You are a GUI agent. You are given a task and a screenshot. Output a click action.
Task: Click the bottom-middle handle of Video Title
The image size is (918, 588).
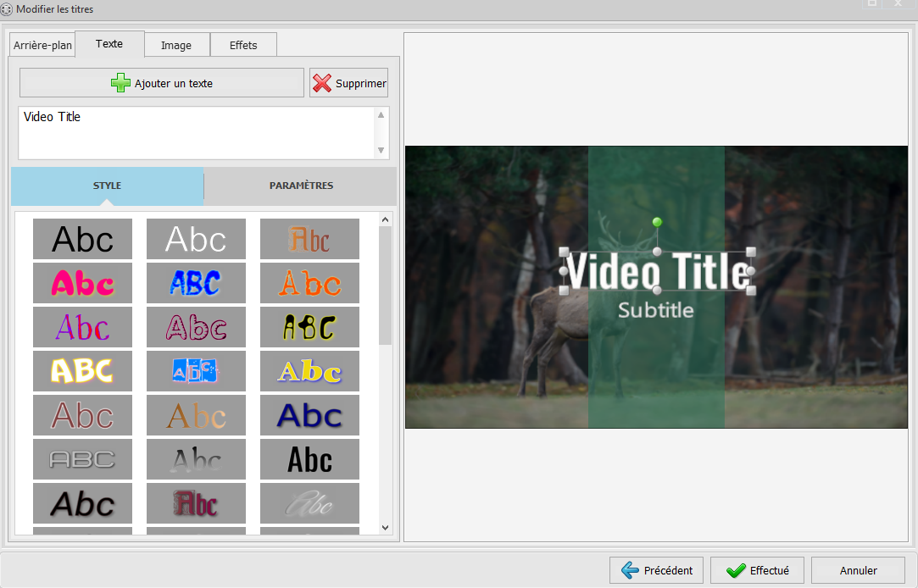pos(657,291)
